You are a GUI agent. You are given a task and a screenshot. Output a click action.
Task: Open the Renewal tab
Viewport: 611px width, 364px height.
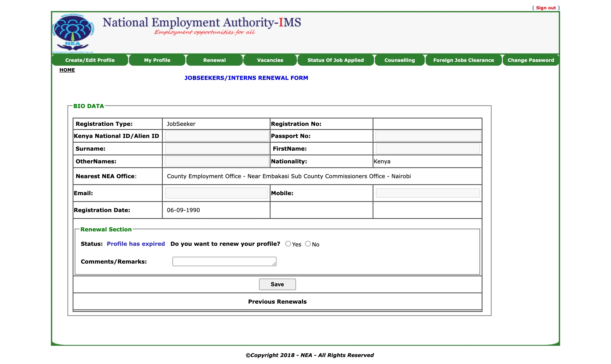point(214,60)
